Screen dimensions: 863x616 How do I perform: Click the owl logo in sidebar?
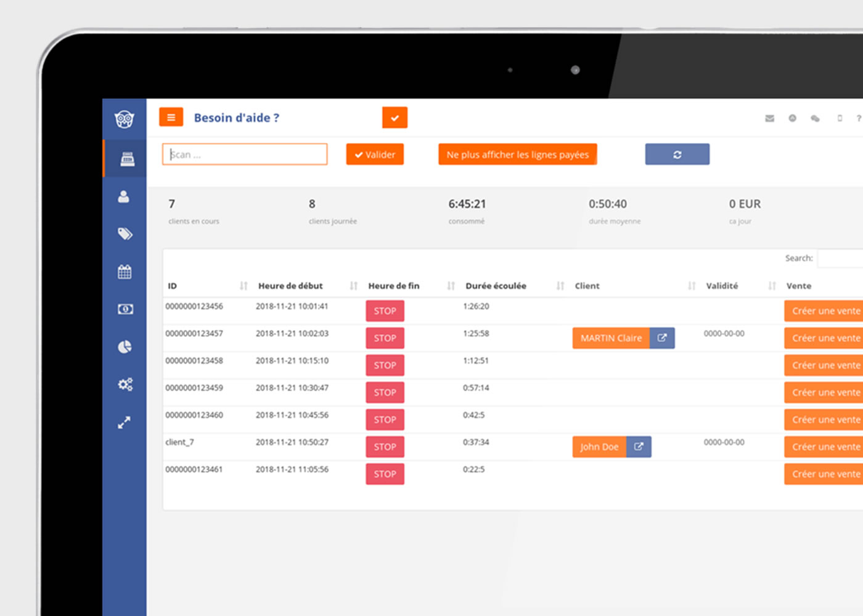125,119
